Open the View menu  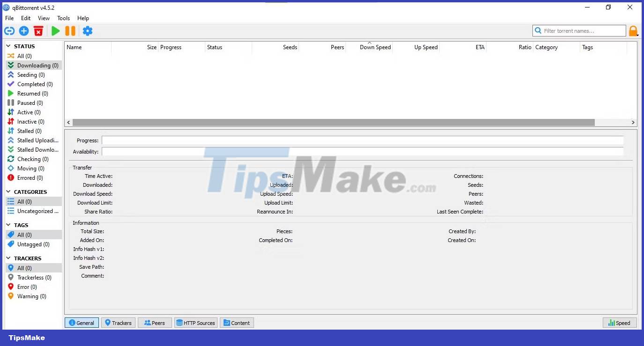[x=44, y=18]
